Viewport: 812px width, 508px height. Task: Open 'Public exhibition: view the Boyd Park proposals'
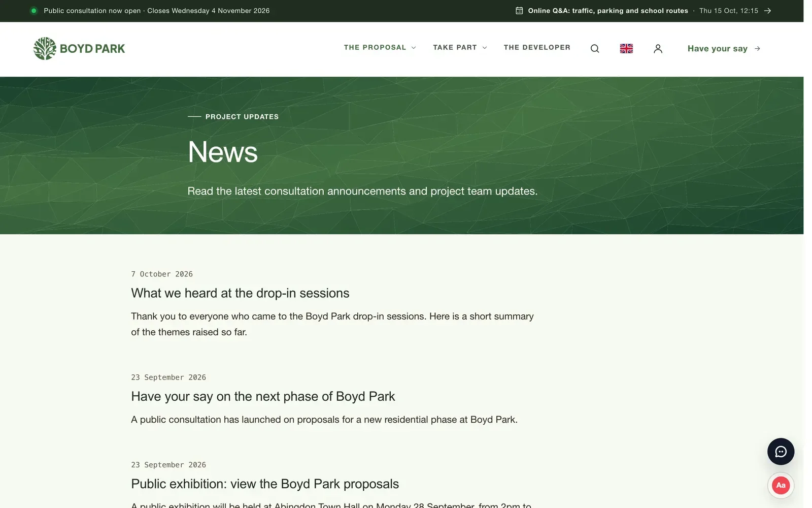pyautogui.click(x=265, y=484)
